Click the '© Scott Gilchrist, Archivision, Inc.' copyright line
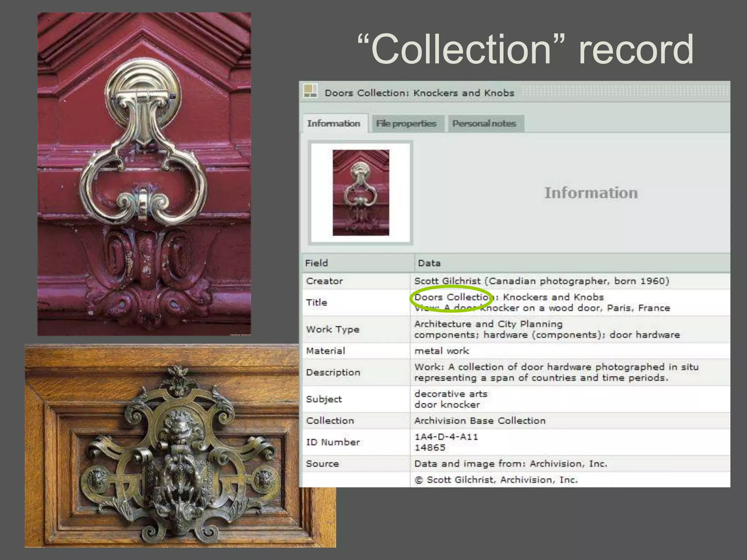The width and height of the screenshot is (747, 560). tap(496, 480)
